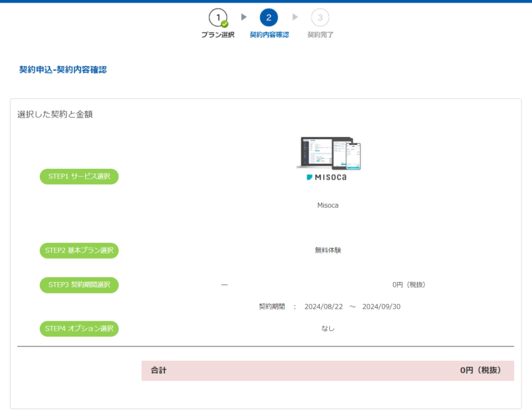Click the greyed-out step 3 circle
Viewport: 532px width, 419px height.
(x=320, y=17)
